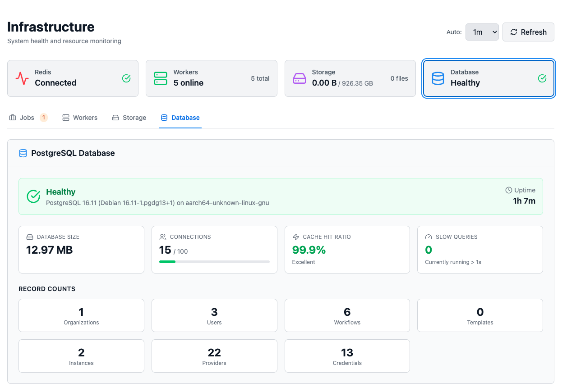Click the Cache Hit Ratio lightning icon
Image resolution: width=567 pixels, height=392 pixels.
click(x=296, y=237)
